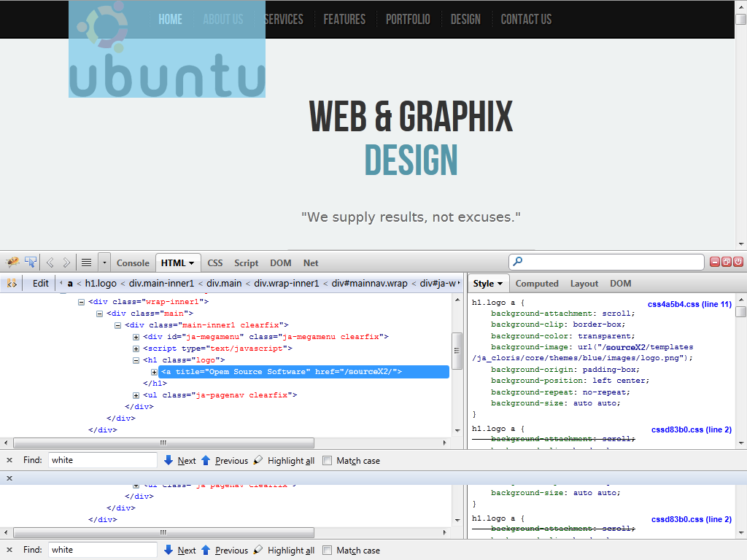
Task: Detach Firebug into a separate window
Action: coord(727,262)
